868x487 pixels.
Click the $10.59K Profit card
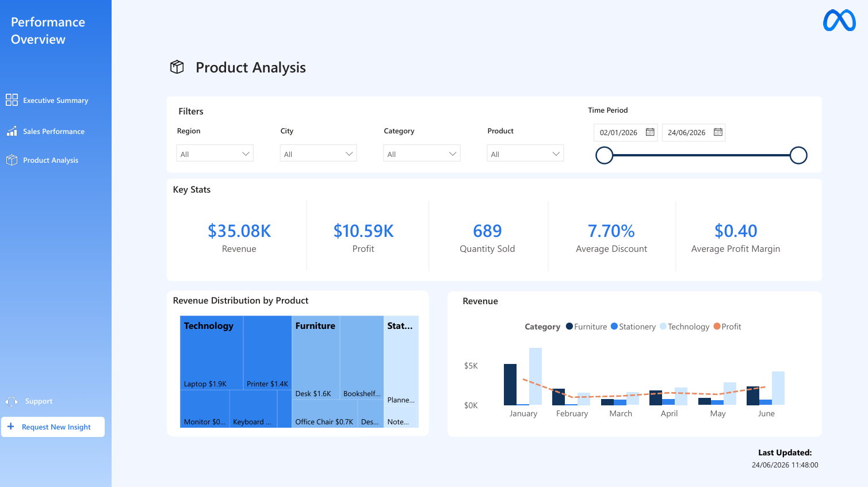coord(364,238)
